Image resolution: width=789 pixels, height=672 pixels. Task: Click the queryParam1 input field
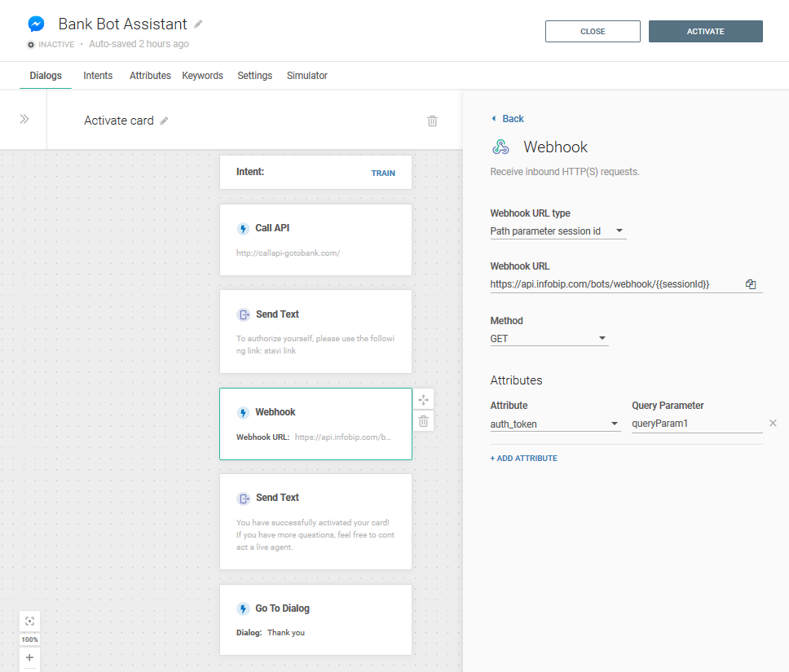695,424
